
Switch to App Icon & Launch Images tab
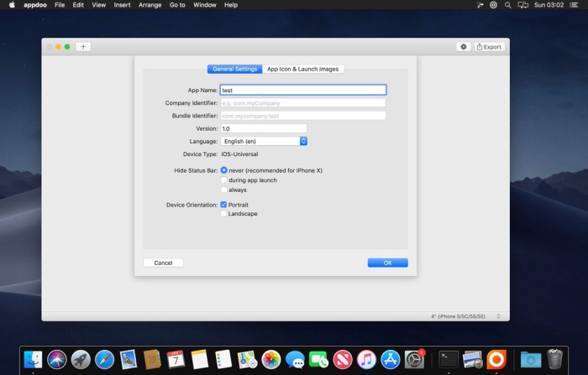point(303,69)
